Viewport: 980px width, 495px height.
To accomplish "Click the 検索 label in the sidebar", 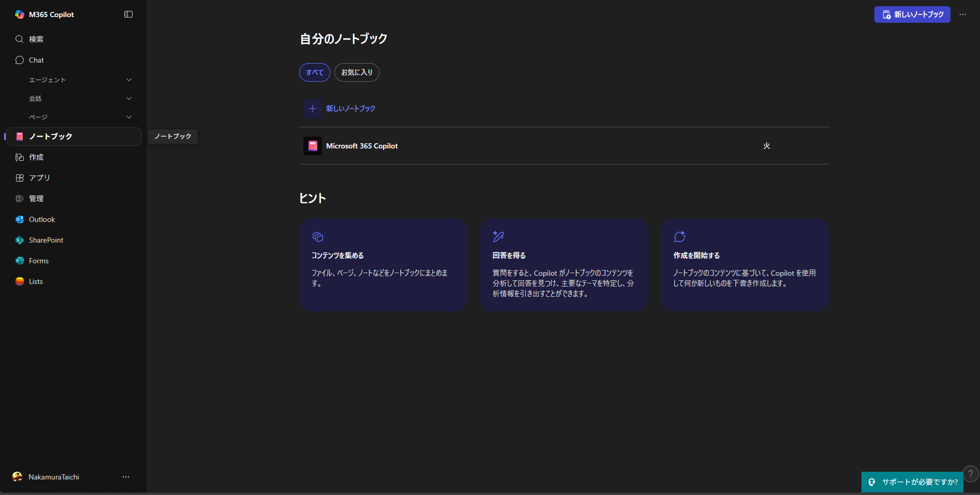I will click(36, 39).
